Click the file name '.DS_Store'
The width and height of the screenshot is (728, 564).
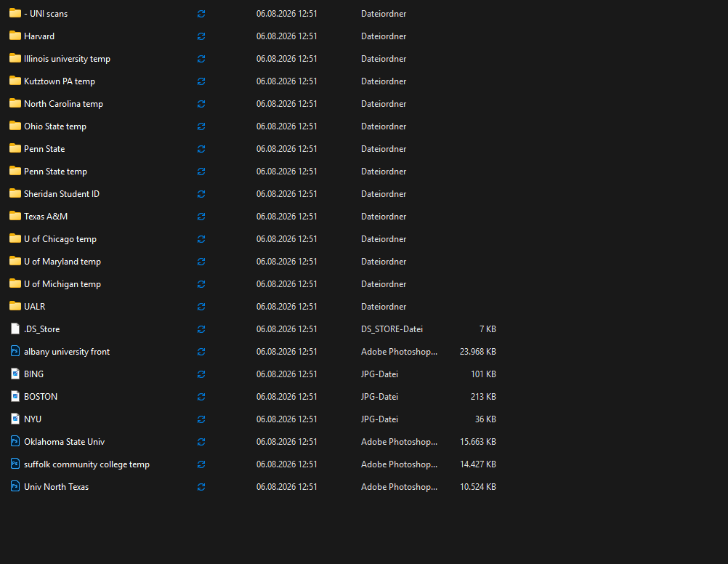point(42,329)
